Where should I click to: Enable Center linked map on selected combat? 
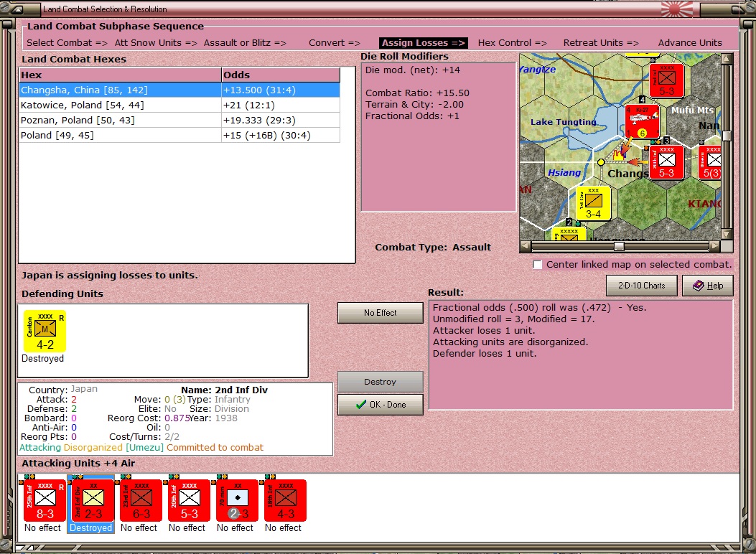coord(538,265)
